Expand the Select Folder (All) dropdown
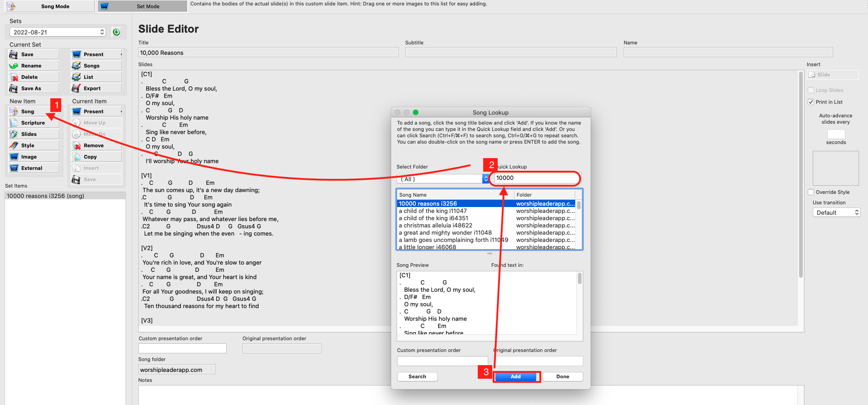This screenshot has height=405, width=868. coord(443,179)
